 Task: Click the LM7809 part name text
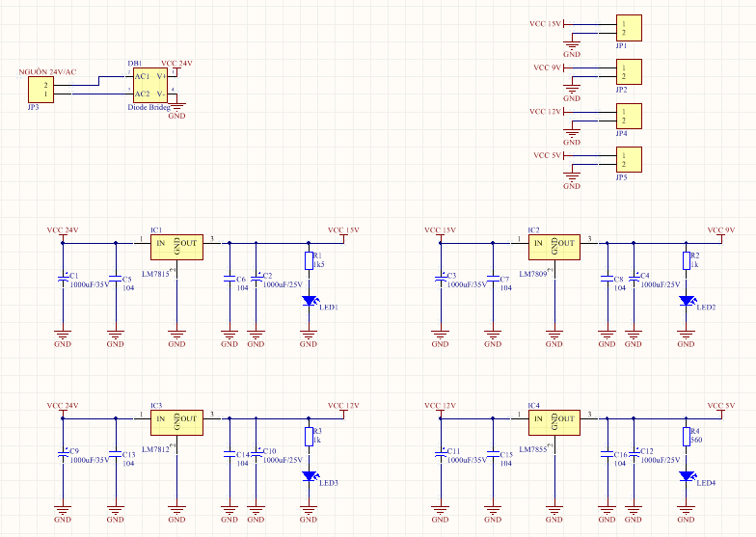(x=532, y=274)
